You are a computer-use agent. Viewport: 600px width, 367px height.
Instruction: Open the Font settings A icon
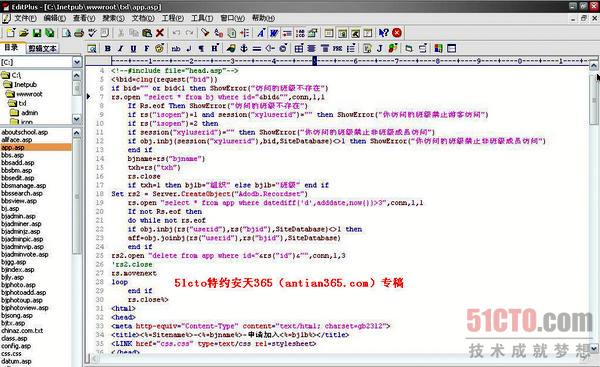[261, 33]
